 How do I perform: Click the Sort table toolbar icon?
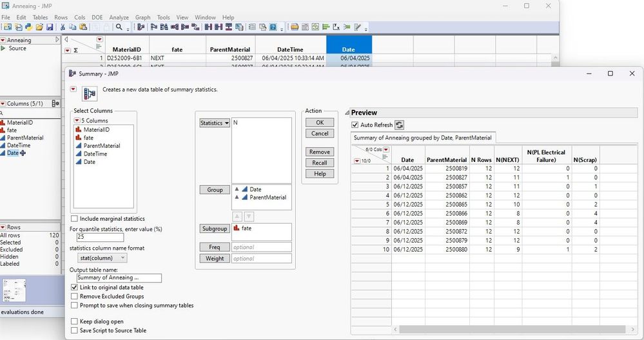[164, 27]
